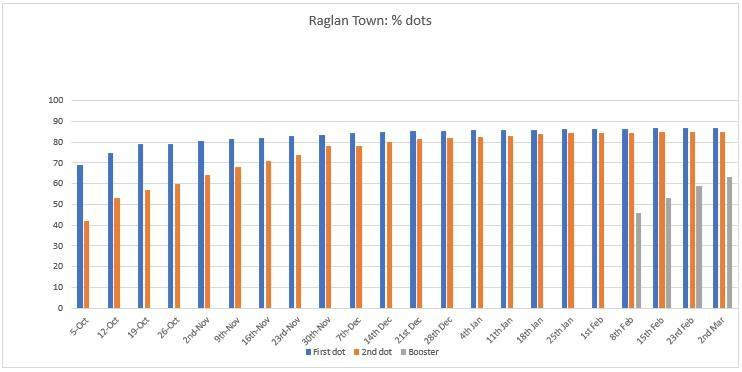Select the 15th Feb Booster bar

[x=668, y=253]
